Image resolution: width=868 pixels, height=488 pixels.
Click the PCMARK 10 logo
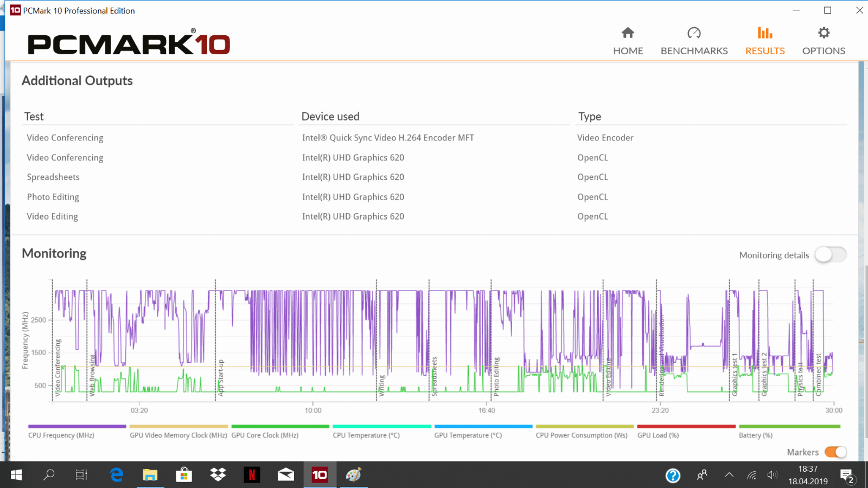coord(129,42)
